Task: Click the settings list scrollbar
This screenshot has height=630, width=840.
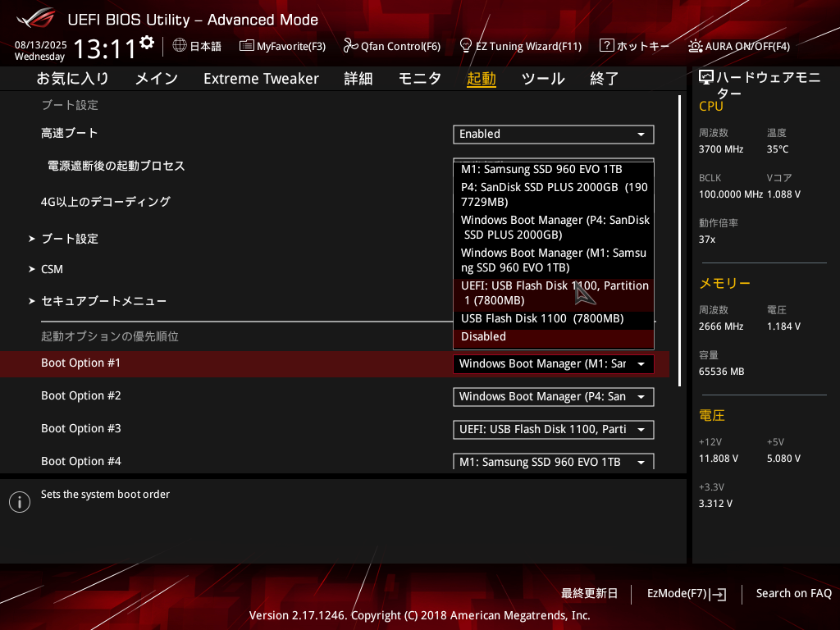Action: coord(679,241)
